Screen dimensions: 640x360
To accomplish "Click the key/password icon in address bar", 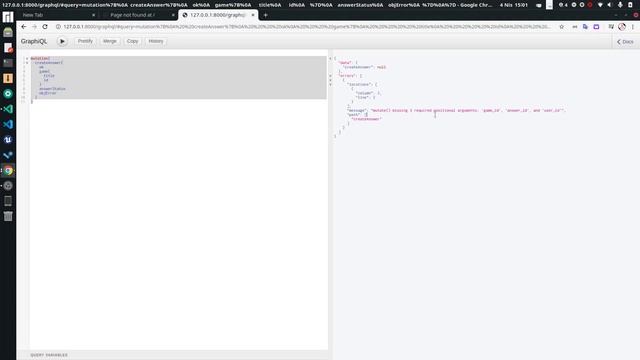I will (x=575, y=27).
